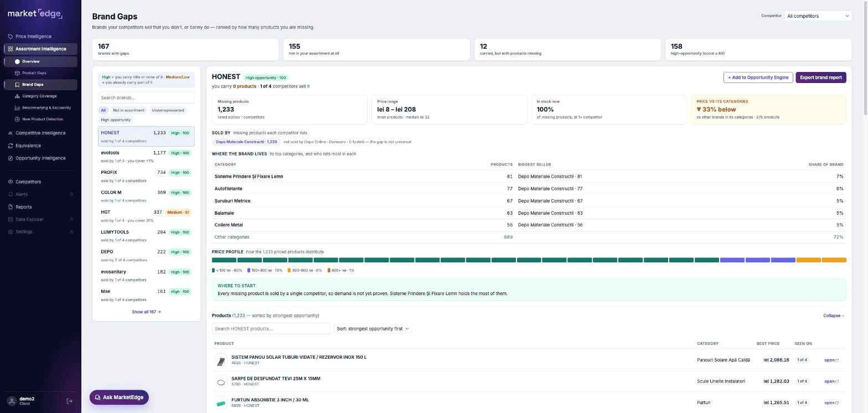
Task: Click the Brand Gaps bookmark icon
Action: pyautogui.click(x=17, y=85)
